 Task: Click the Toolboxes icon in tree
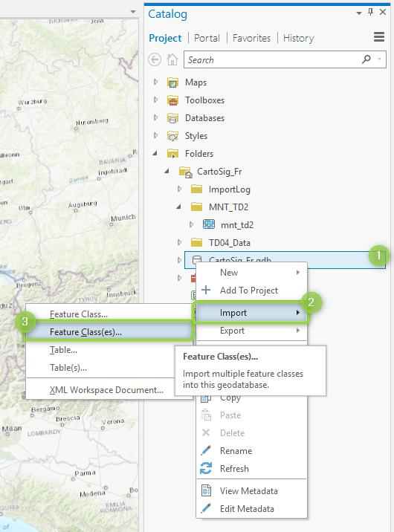point(172,100)
